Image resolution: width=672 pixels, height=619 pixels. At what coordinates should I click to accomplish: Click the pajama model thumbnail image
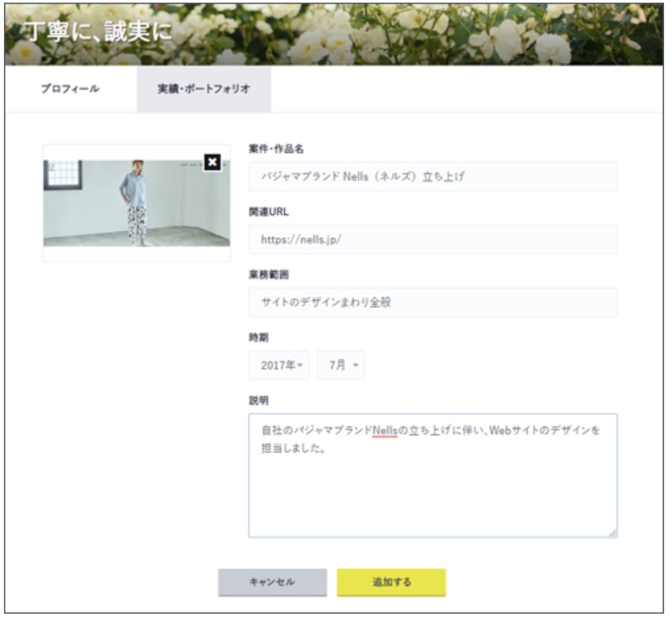coord(137,203)
